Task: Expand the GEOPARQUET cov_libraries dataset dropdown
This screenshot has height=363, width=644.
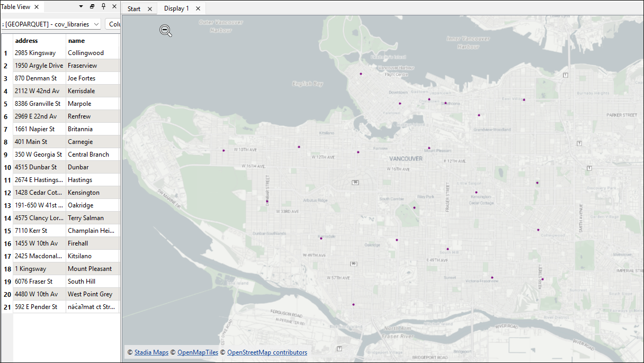Action: coord(96,24)
